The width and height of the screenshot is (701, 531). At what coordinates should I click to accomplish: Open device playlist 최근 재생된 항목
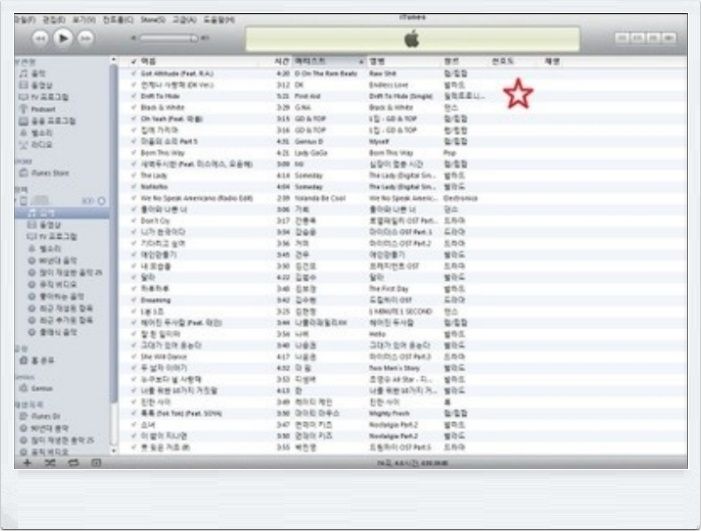pyautogui.click(x=60, y=308)
